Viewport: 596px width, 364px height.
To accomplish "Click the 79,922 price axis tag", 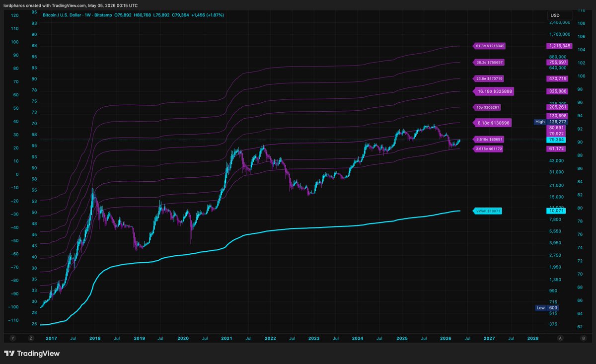I will [x=556, y=134].
